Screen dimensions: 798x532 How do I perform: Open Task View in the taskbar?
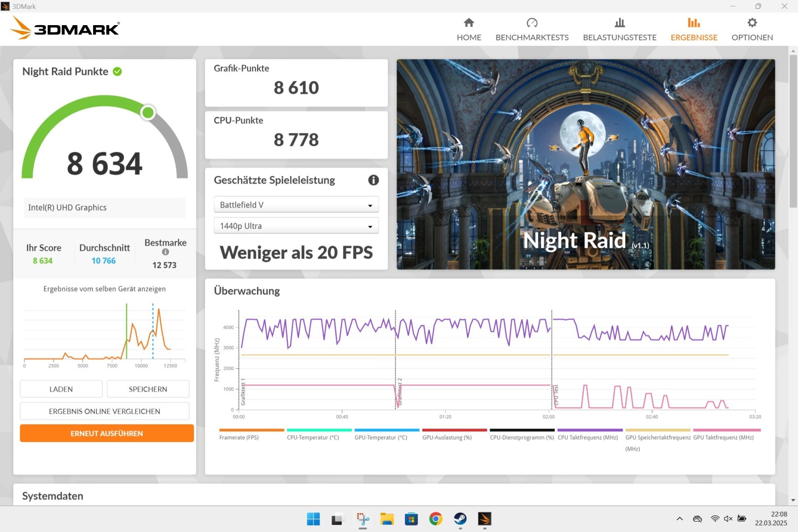337,519
